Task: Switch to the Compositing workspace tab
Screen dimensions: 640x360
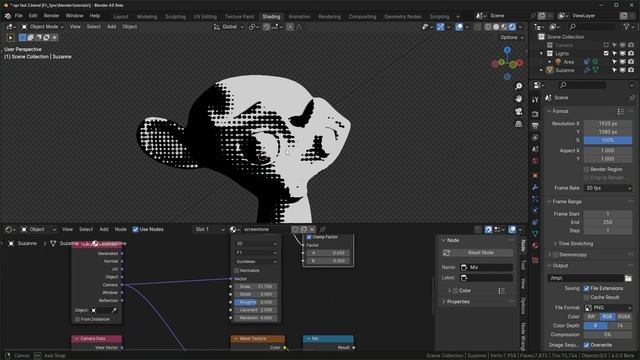Action: point(362,17)
